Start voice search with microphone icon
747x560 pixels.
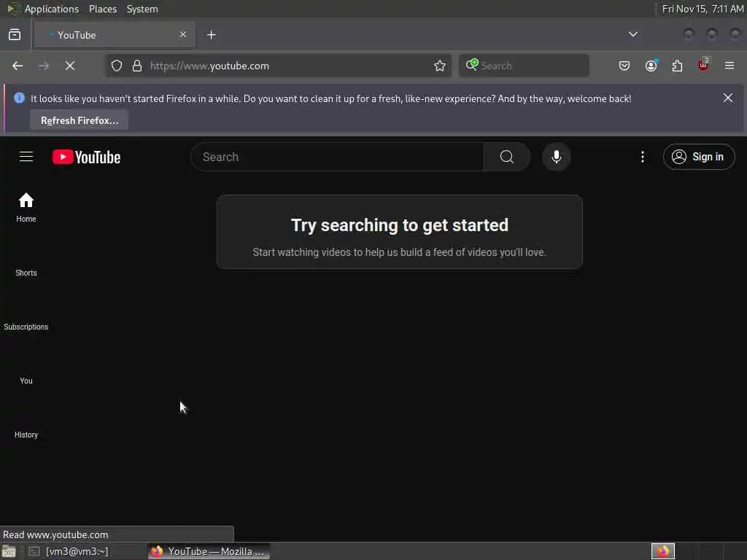click(556, 157)
